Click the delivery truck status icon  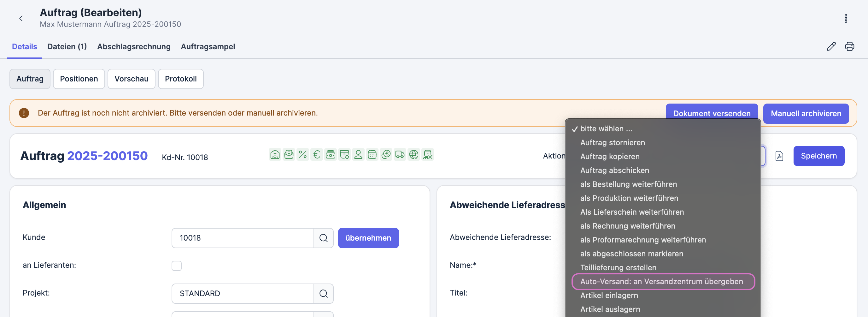tap(400, 155)
